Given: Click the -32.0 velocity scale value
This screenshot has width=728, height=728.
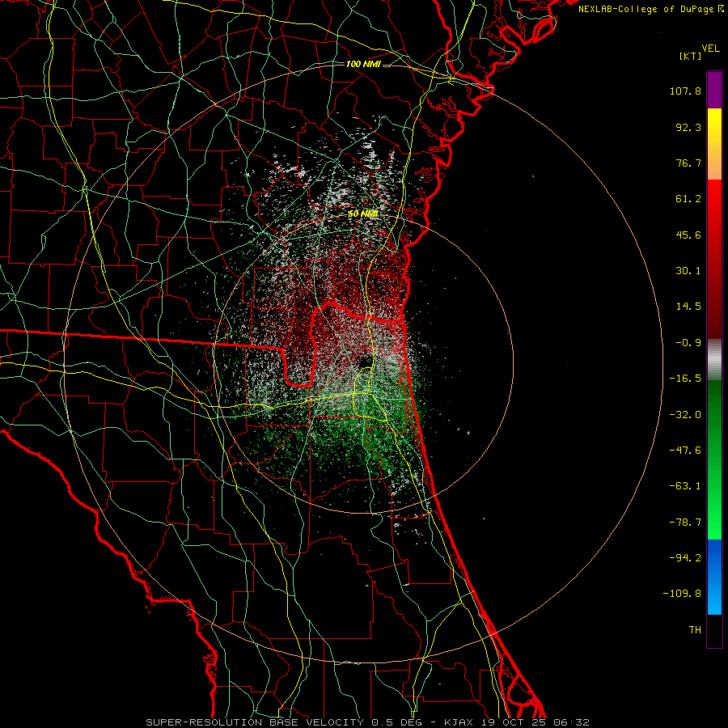Looking at the screenshot, I should (685, 415).
